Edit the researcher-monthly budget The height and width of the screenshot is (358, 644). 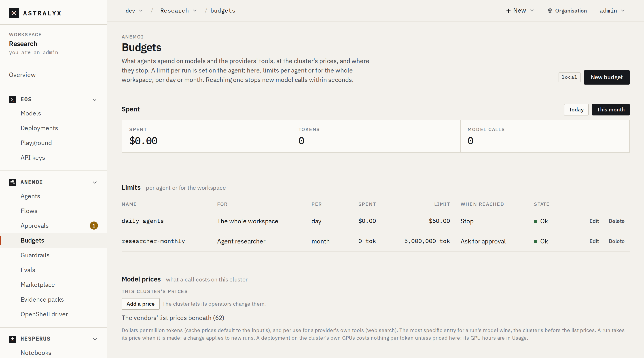tap(594, 241)
